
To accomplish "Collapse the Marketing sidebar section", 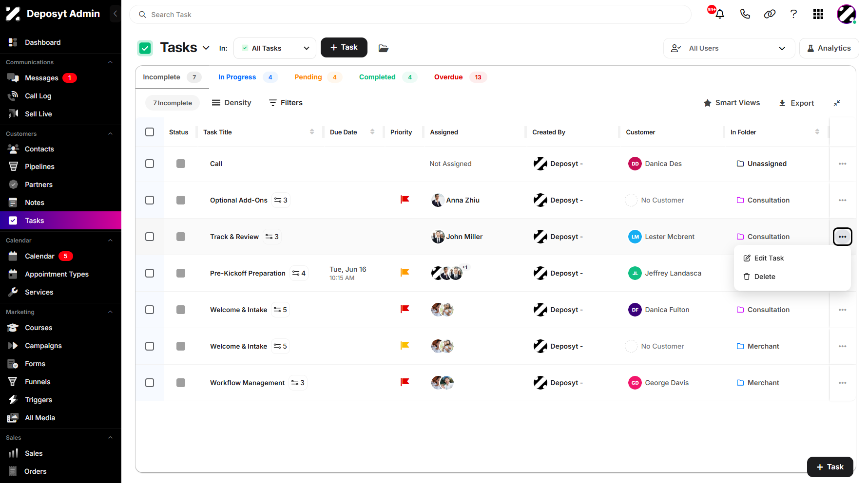I will point(110,312).
